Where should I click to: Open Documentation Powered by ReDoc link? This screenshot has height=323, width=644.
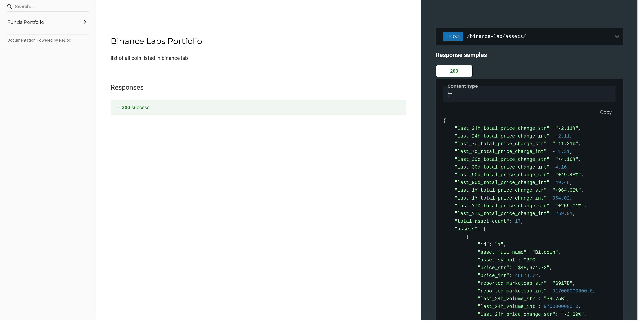39,40
